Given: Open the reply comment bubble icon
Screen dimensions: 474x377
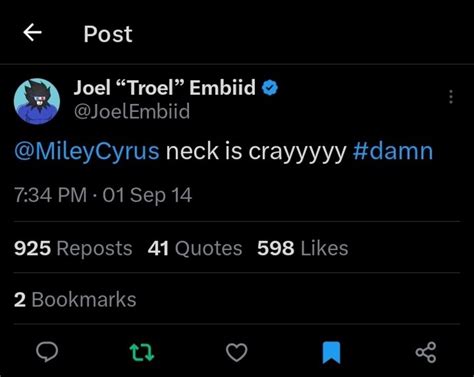Looking at the screenshot, I should tap(47, 352).
